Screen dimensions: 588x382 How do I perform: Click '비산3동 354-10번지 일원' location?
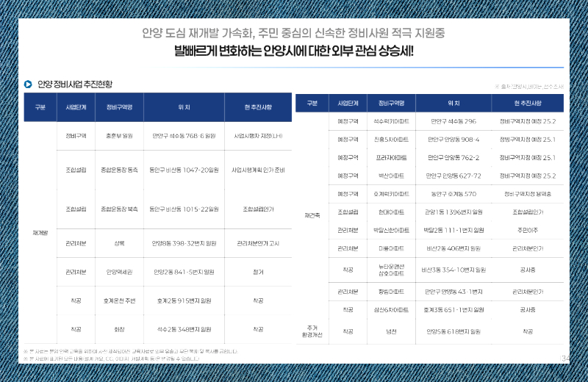point(453,270)
